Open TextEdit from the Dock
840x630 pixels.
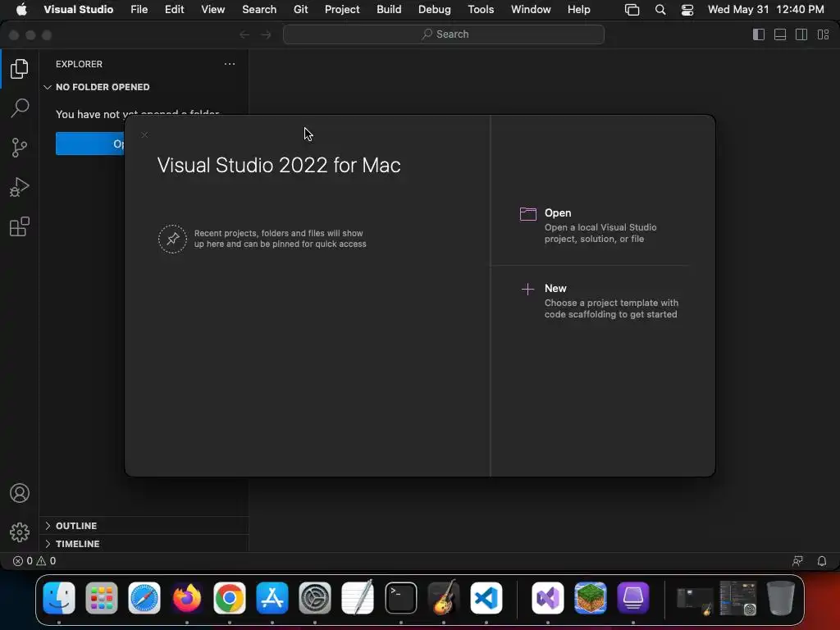[358, 598]
